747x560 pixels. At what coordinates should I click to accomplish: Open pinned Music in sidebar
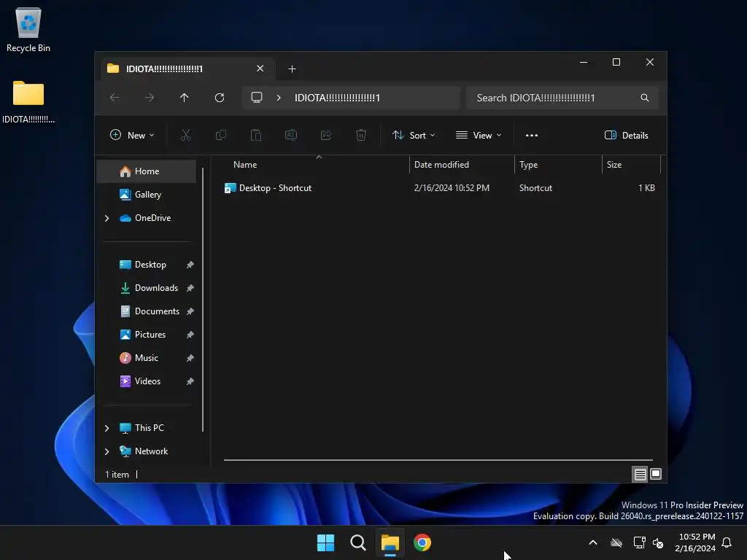(x=146, y=358)
